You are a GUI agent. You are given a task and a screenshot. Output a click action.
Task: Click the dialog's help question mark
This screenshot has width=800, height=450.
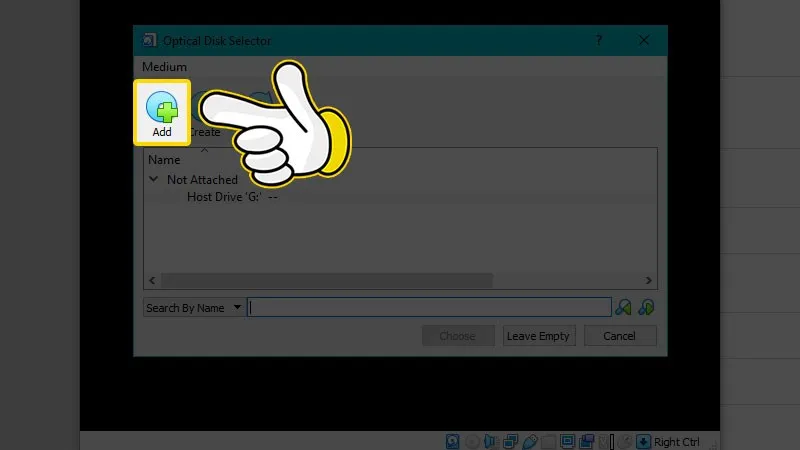599,40
